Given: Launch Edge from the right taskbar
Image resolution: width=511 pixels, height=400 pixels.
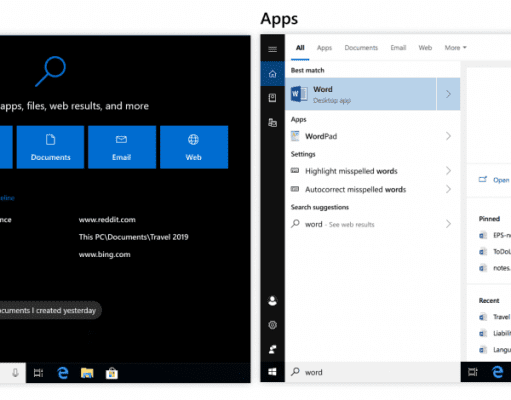Looking at the screenshot, I should click(497, 372).
